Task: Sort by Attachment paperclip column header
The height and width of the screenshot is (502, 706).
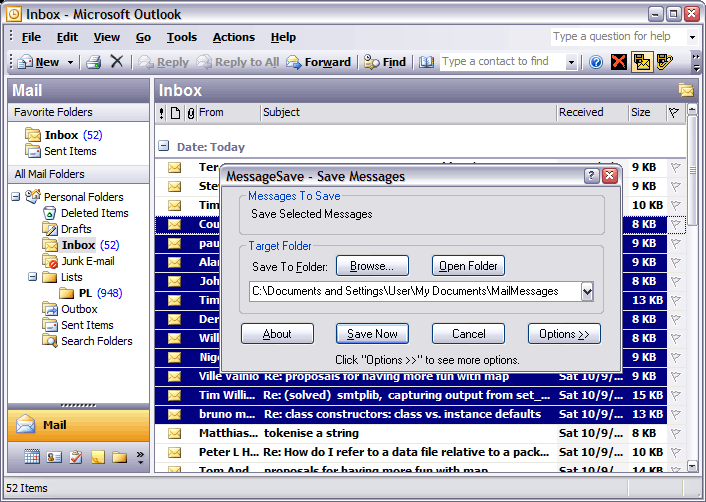Action: pyautogui.click(x=191, y=113)
